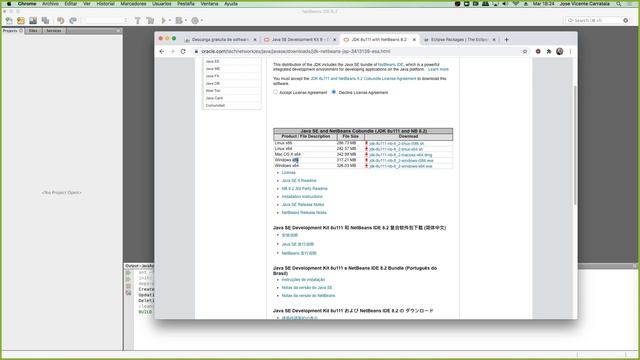Click Save icon in NetBeans toolbar
Image resolution: width=640 pixels, height=360 pixels.
pyautogui.click(x=33, y=20)
